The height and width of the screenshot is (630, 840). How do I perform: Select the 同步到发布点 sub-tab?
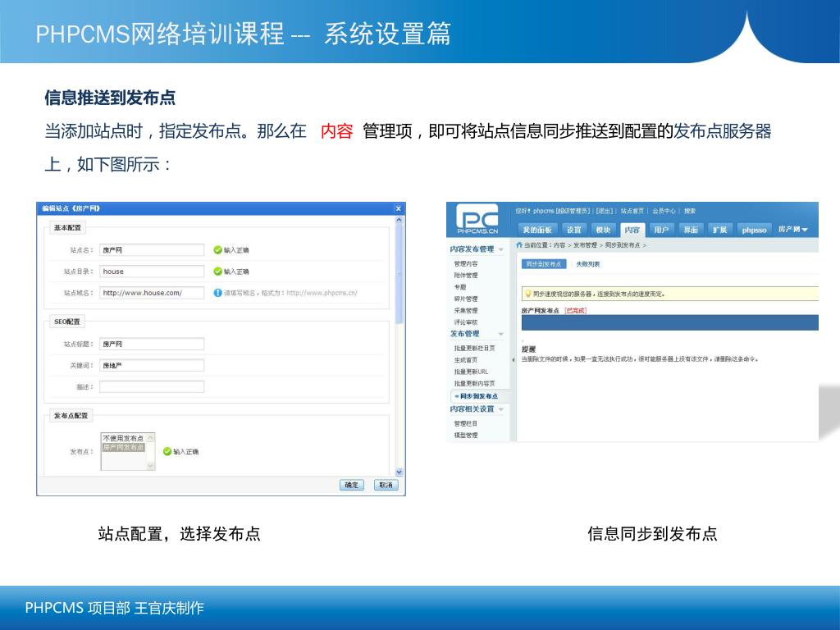[544, 264]
